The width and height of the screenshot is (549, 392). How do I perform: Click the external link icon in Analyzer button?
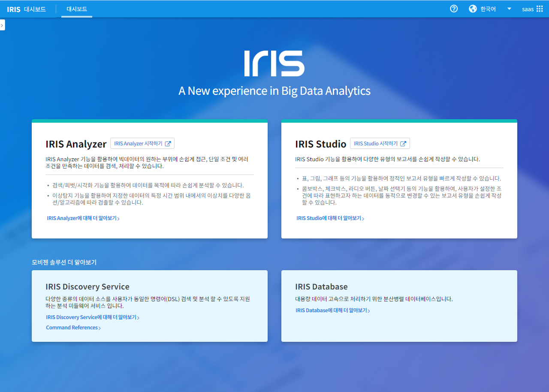(x=168, y=144)
